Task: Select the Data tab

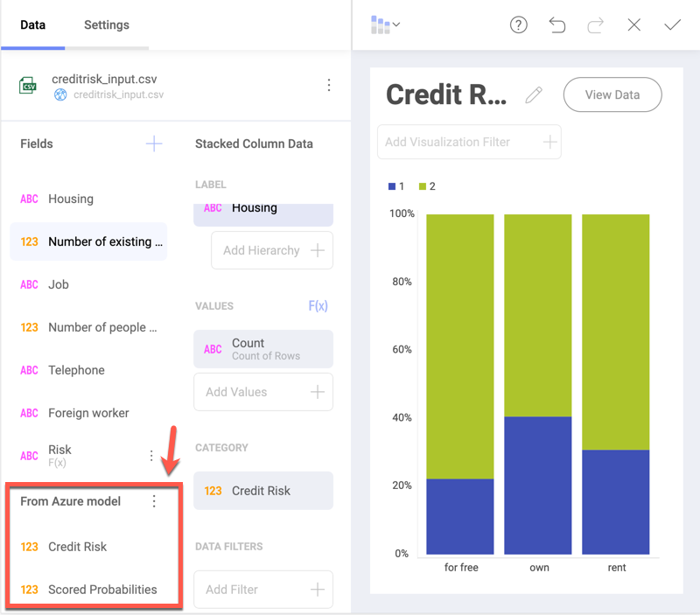Action: pos(32,24)
